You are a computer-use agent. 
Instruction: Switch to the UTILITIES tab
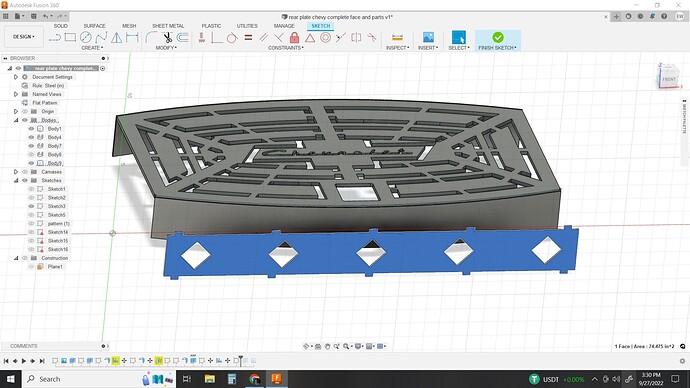(x=247, y=26)
